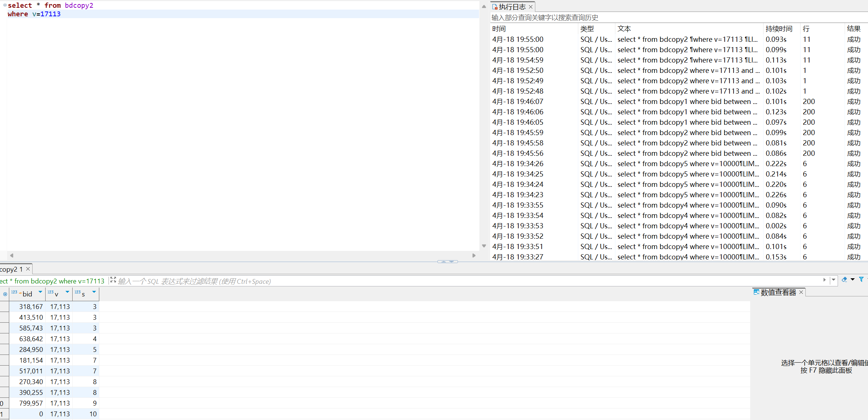
Task: Open the v column filter dropdown
Action: tap(67, 292)
